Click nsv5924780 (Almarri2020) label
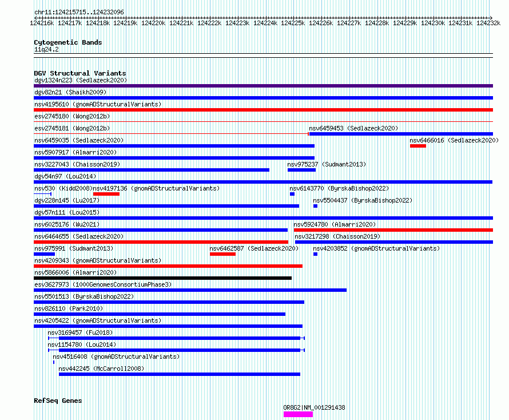This screenshot has height=420, width=509. 335,224
